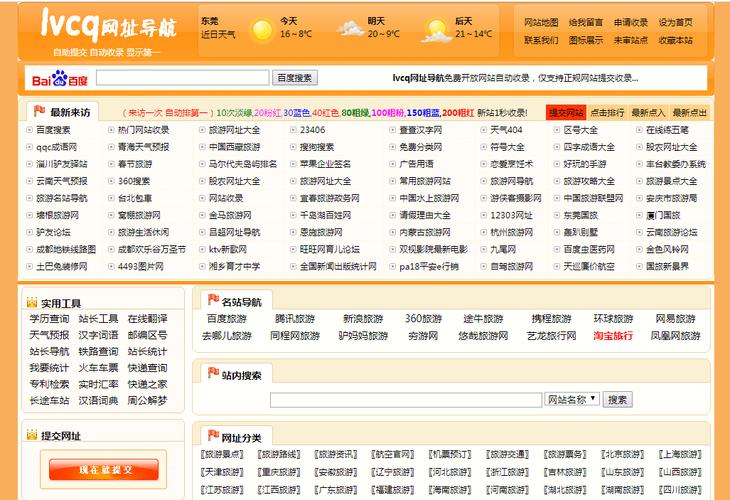Viewport: 730px width, 500px height.
Task: Open the 周公解梦 tool
Action: click(x=147, y=400)
